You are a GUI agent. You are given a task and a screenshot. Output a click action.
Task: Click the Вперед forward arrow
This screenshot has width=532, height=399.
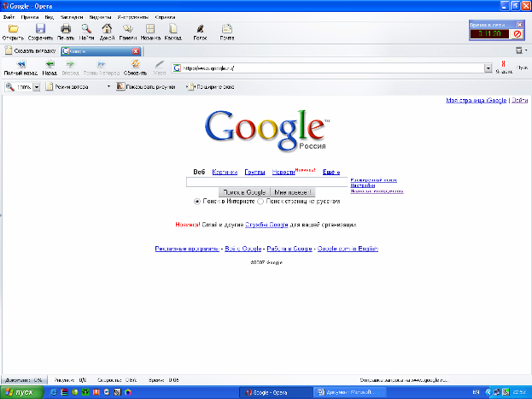70,64
